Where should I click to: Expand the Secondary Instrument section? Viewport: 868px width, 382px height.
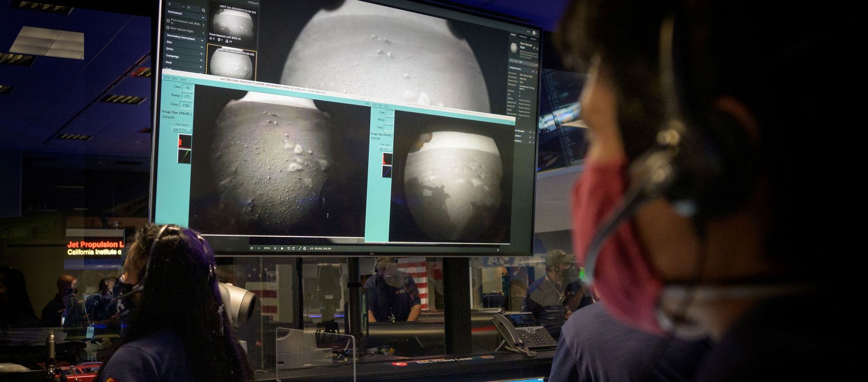pyautogui.click(x=202, y=40)
